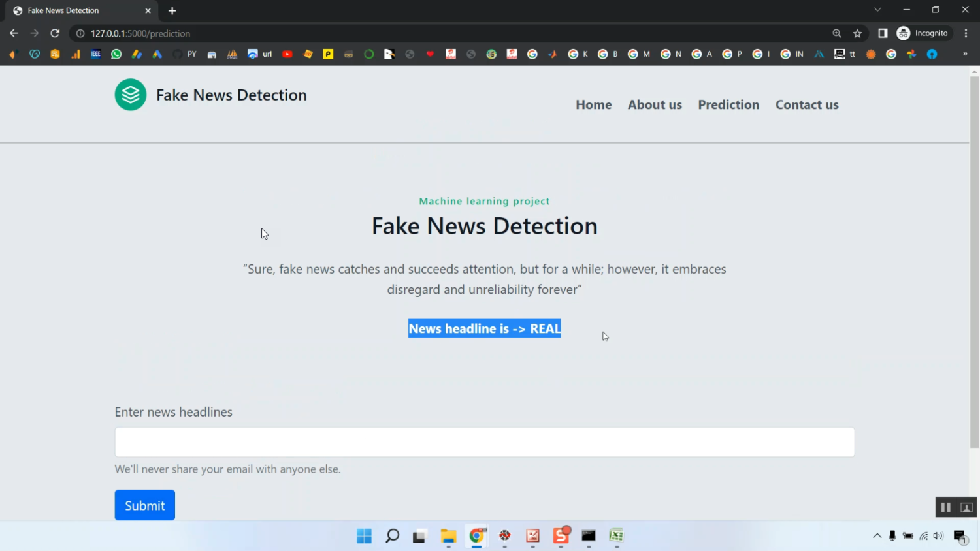This screenshot has height=551, width=980.
Task: Pause recording using the pause control
Action: click(945, 507)
